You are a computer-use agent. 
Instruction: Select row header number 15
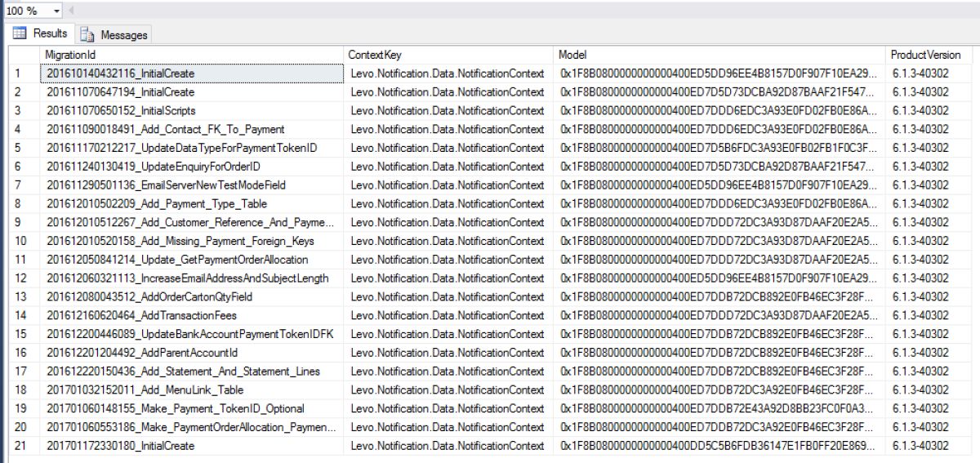24,334
